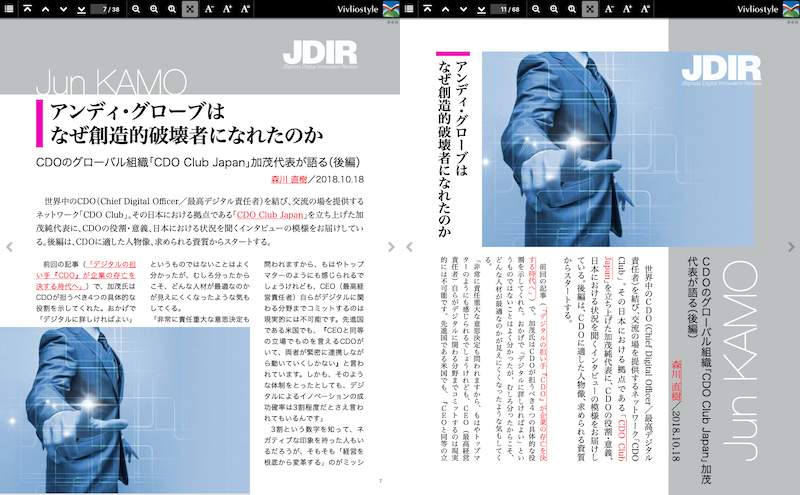The height and width of the screenshot is (495, 800).
Task: Click vertical date 2018.10.18 in right viewer
Action: click(x=676, y=436)
